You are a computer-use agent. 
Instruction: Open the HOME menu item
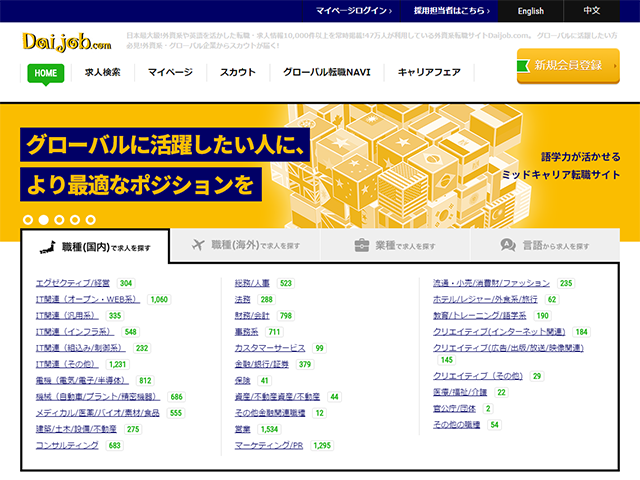tap(46, 73)
